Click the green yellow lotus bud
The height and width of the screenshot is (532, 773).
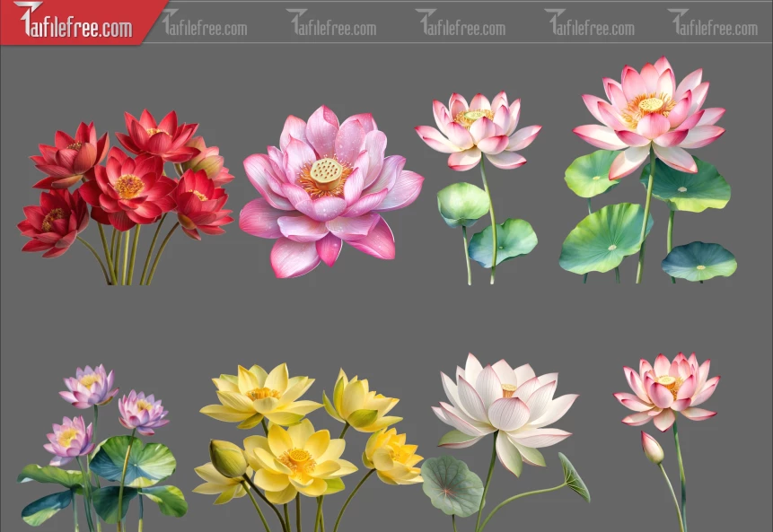pyautogui.click(x=228, y=458)
